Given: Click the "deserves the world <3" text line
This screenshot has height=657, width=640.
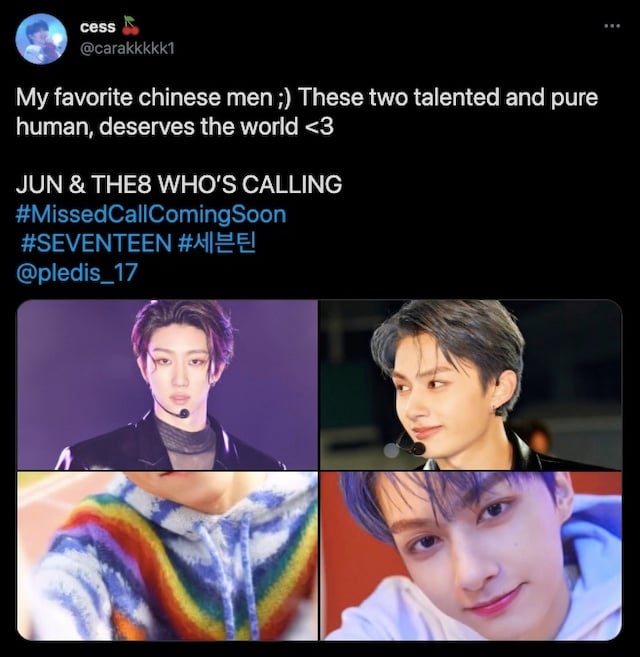Looking at the screenshot, I should 216,127.
